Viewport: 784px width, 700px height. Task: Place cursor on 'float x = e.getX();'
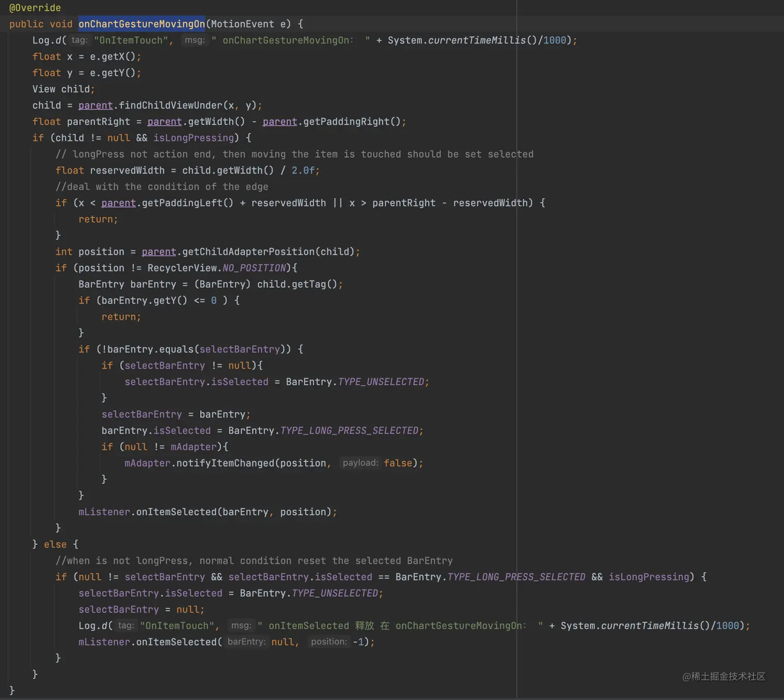pos(87,57)
